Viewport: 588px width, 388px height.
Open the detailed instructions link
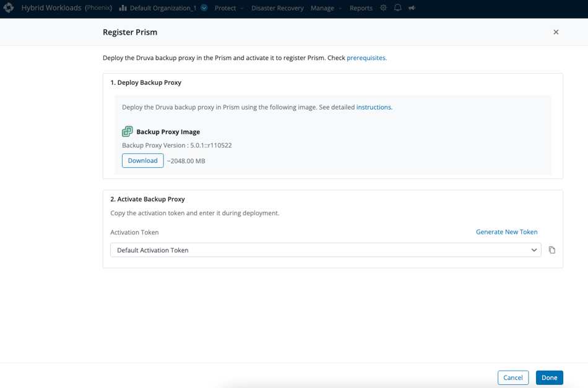click(x=374, y=107)
